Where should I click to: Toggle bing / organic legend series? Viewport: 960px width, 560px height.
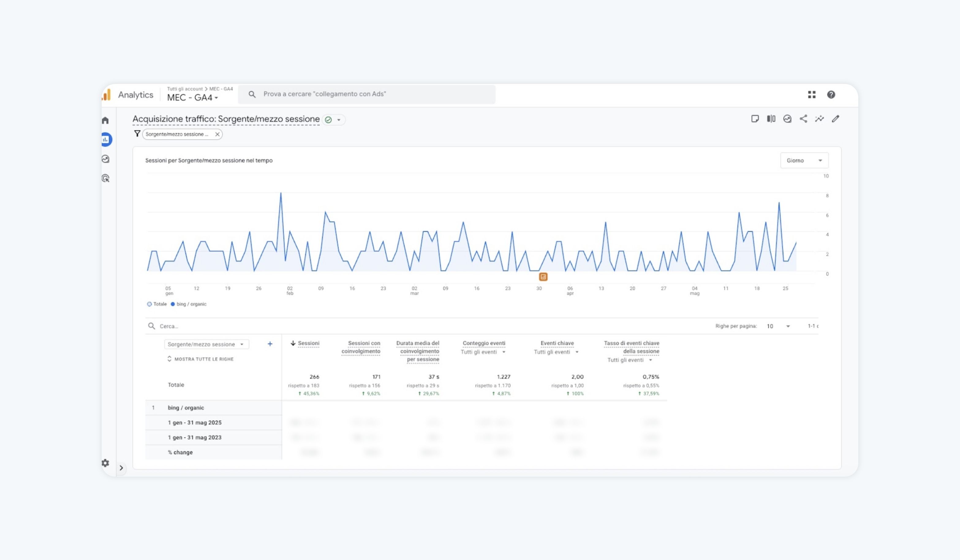pos(189,304)
